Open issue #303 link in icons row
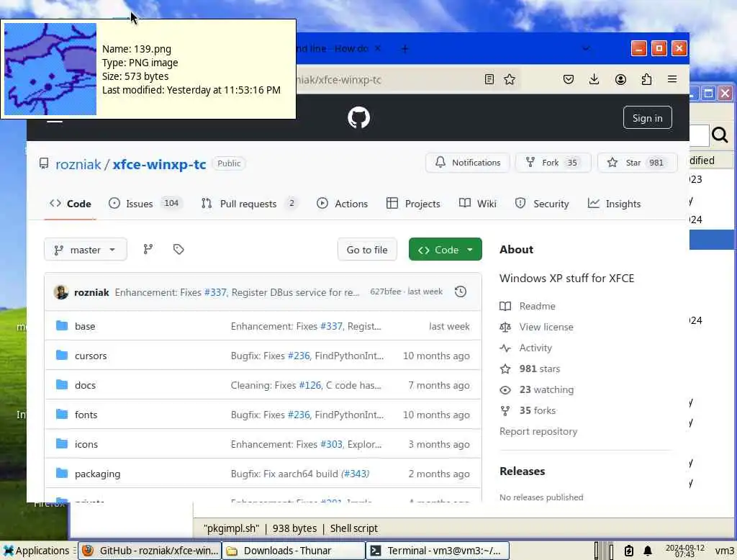The height and width of the screenshot is (560, 737). [x=331, y=444]
